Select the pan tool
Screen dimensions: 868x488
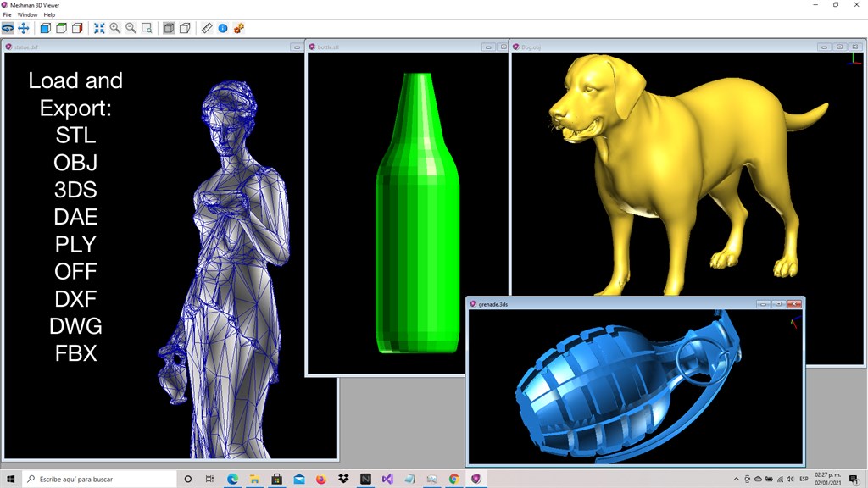23,28
